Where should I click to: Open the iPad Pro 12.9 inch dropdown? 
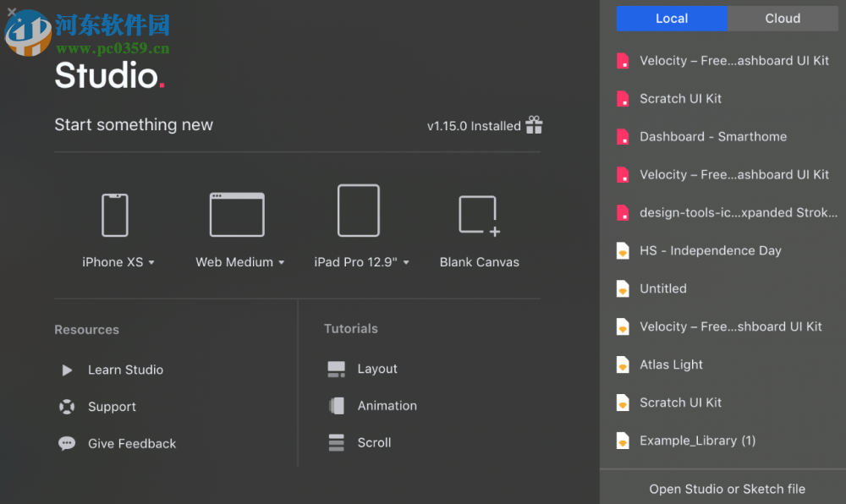click(x=406, y=262)
